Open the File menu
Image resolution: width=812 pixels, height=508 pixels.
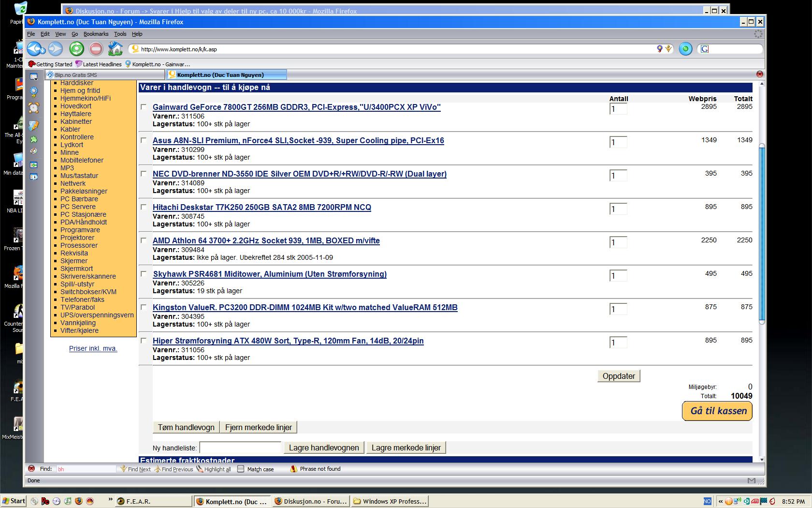coord(31,34)
